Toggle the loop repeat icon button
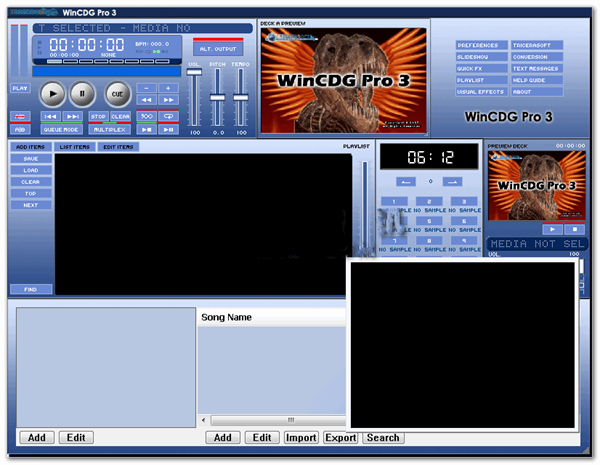This screenshot has width=600, height=465. tap(168, 116)
